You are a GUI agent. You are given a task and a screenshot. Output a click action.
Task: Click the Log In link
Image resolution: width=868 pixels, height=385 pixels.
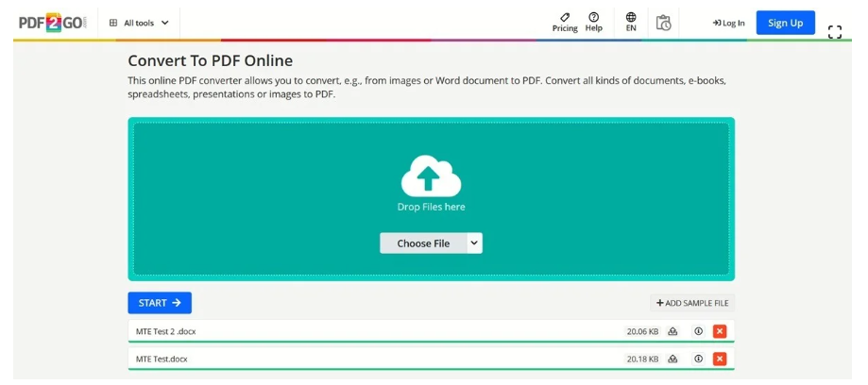point(728,23)
